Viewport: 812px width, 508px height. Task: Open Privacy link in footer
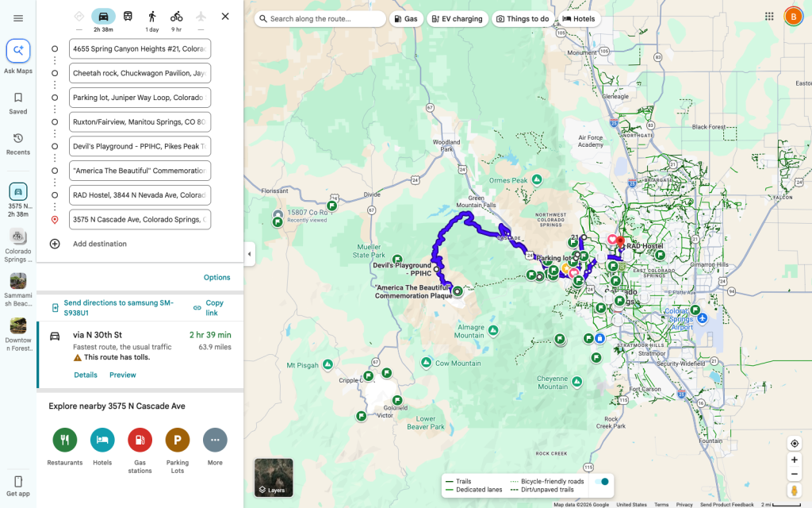point(684,504)
